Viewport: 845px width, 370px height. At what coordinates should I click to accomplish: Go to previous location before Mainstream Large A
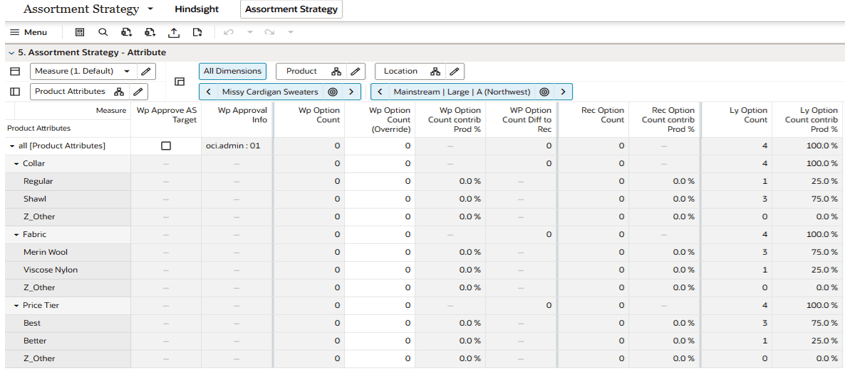coord(380,92)
